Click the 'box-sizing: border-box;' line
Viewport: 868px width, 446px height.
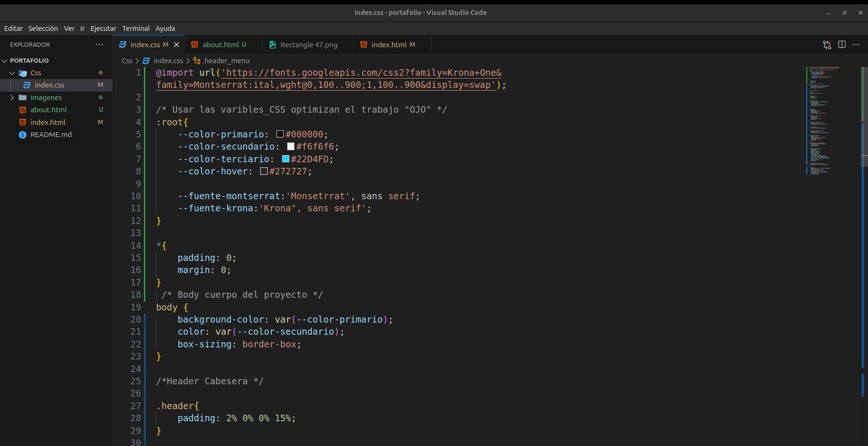[x=239, y=344]
